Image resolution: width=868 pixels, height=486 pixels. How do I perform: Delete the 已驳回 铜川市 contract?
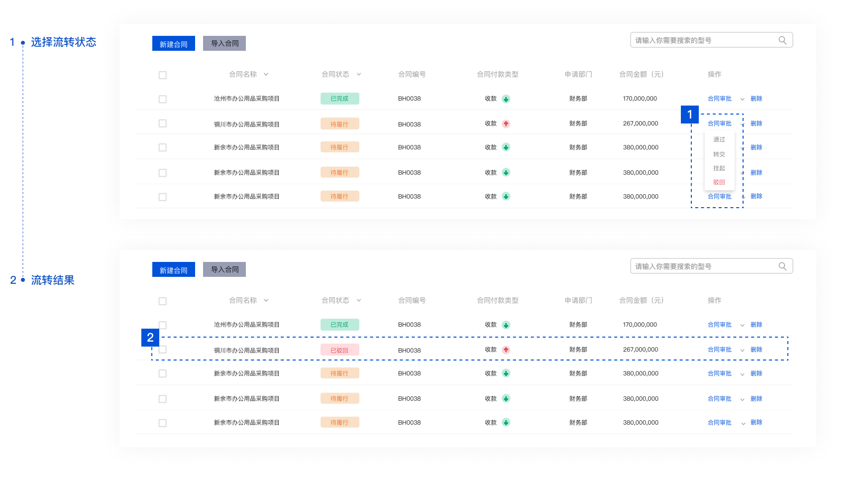[757, 350]
